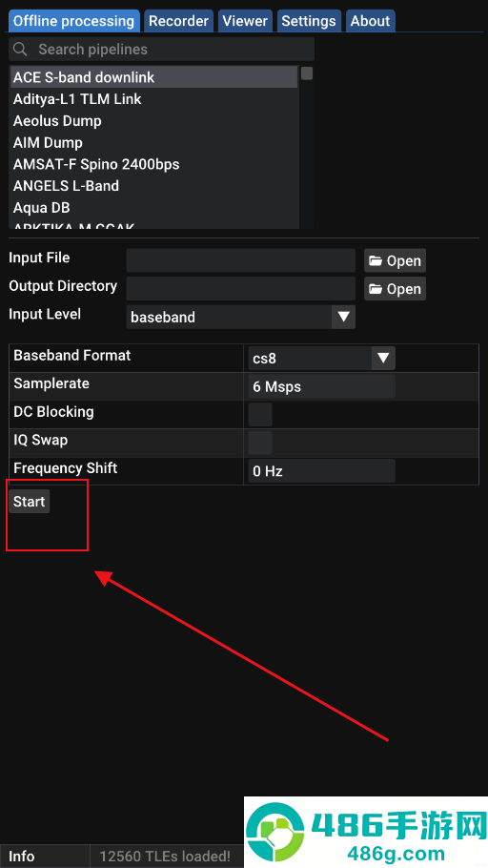Switch to the Recorder tab
The image size is (488, 868).
179,21
